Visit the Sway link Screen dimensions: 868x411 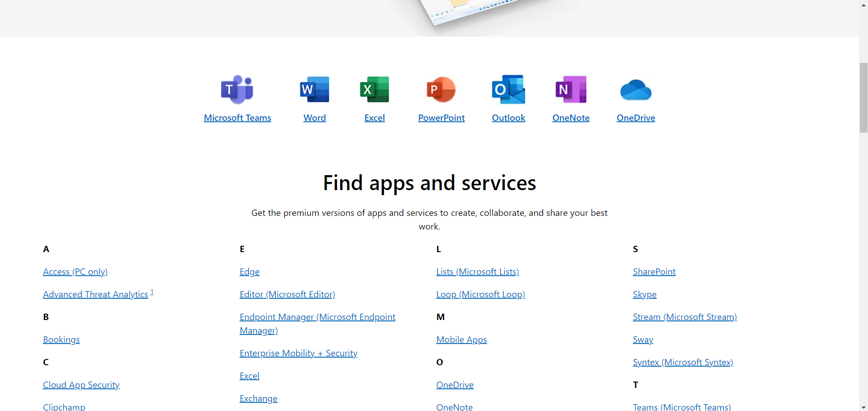click(x=643, y=339)
